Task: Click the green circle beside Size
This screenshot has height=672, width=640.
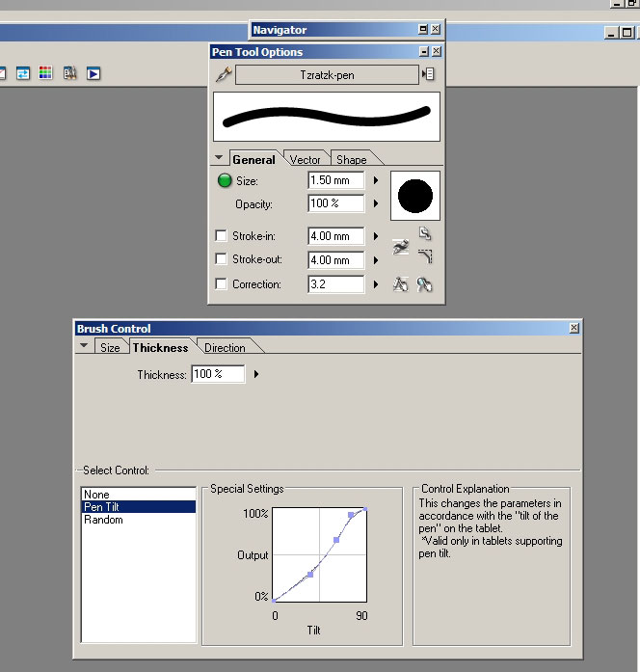Action: pos(225,180)
